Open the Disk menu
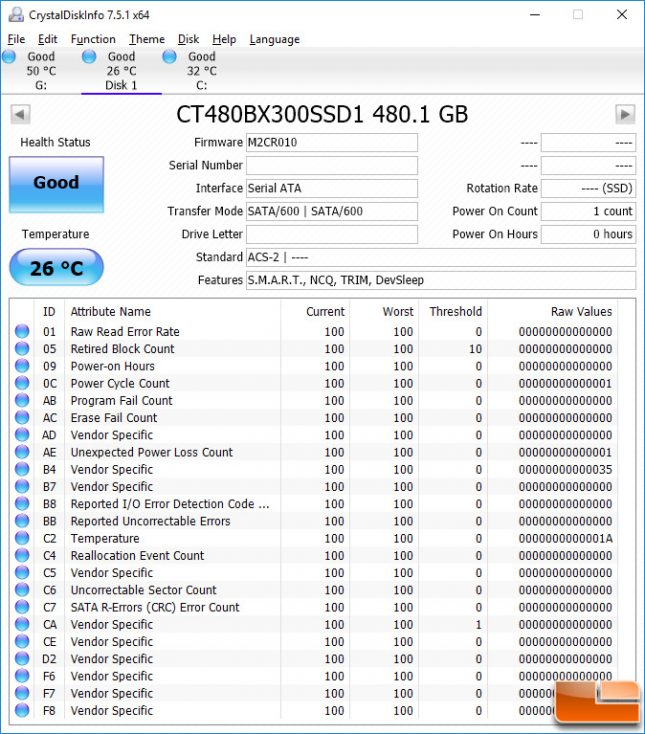The width and height of the screenshot is (645, 734). [x=188, y=39]
